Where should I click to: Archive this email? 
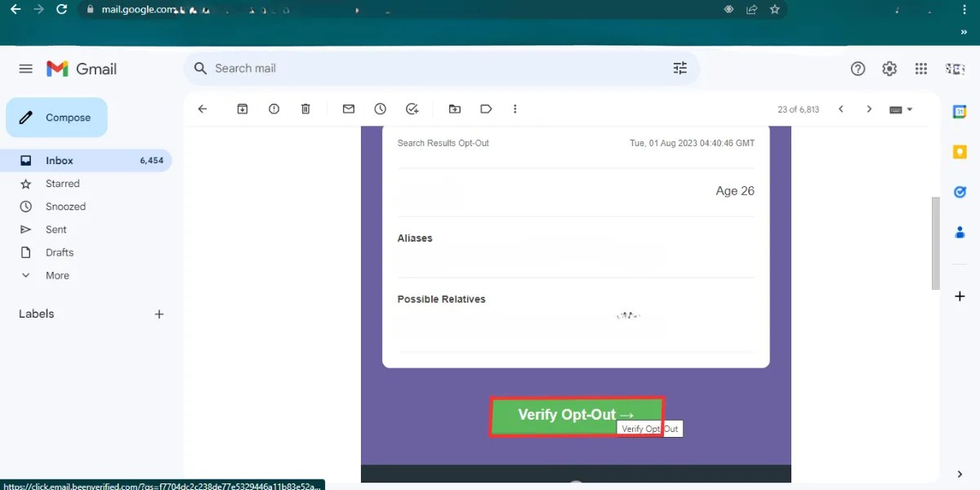[243, 109]
